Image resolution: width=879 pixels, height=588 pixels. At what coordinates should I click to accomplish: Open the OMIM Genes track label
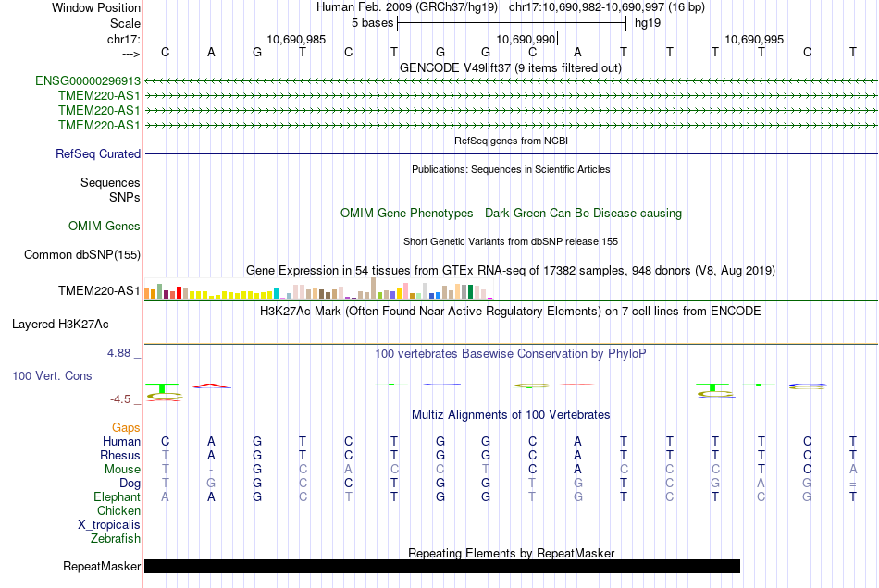click(x=105, y=227)
